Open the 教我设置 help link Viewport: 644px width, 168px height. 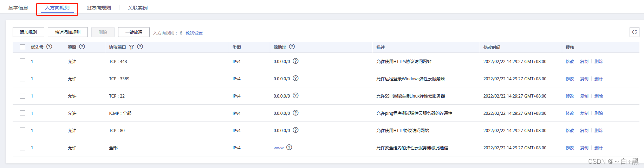(194, 33)
